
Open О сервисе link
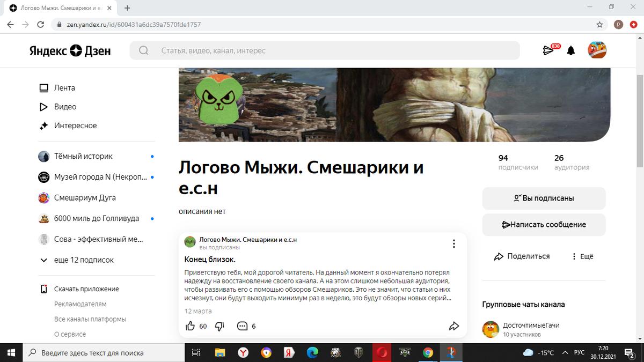point(70,334)
